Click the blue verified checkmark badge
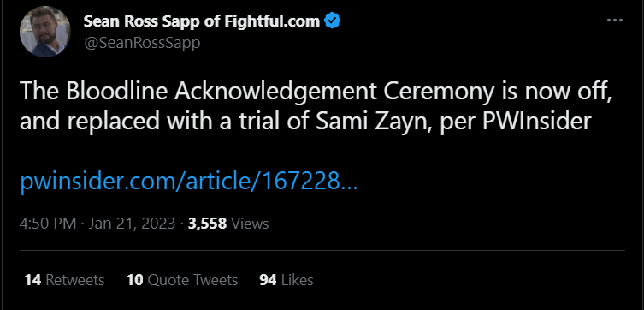Viewport: 644px width, 310px height. (x=332, y=21)
